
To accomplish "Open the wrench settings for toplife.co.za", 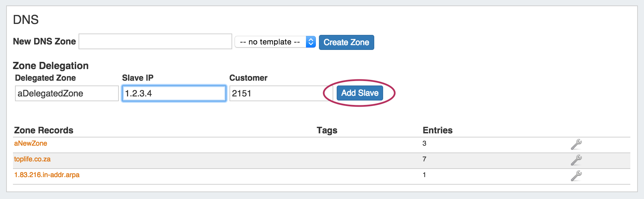I will (x=576, y=160).
